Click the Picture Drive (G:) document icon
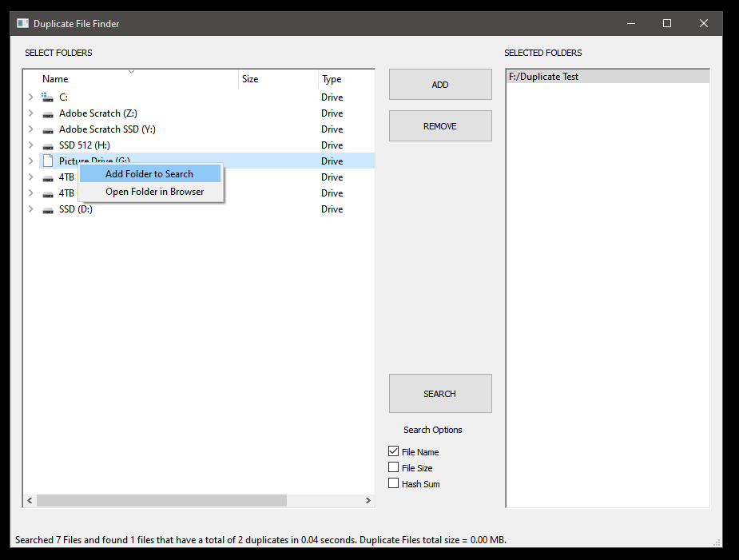 (48, 161)
